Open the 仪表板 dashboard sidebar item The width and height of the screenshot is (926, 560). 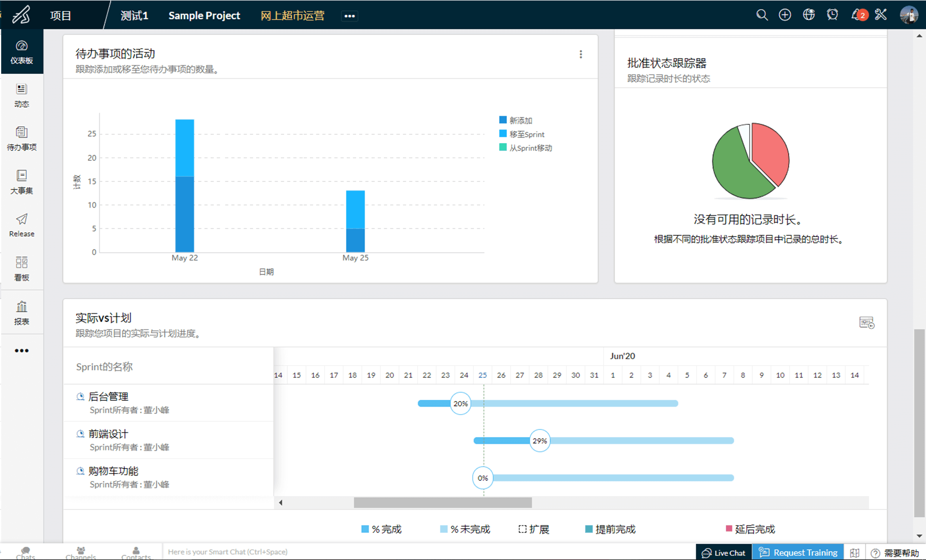point(22,52)
